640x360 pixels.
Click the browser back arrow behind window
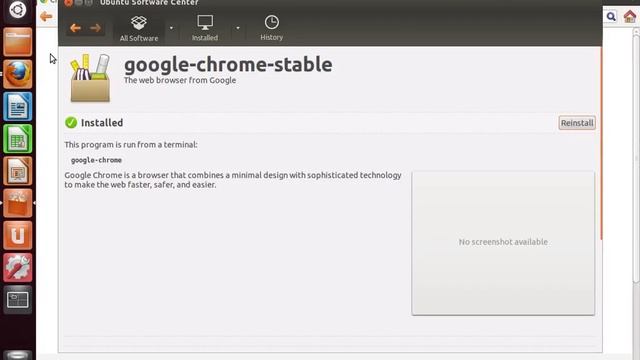point(46,16)
